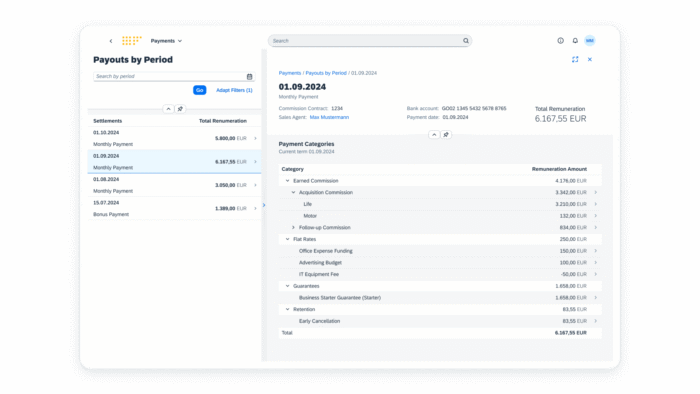This screenshot has height=394, width=700.
Task: Select the 01.10.2024 settlement row
Action: coord(174,138)
